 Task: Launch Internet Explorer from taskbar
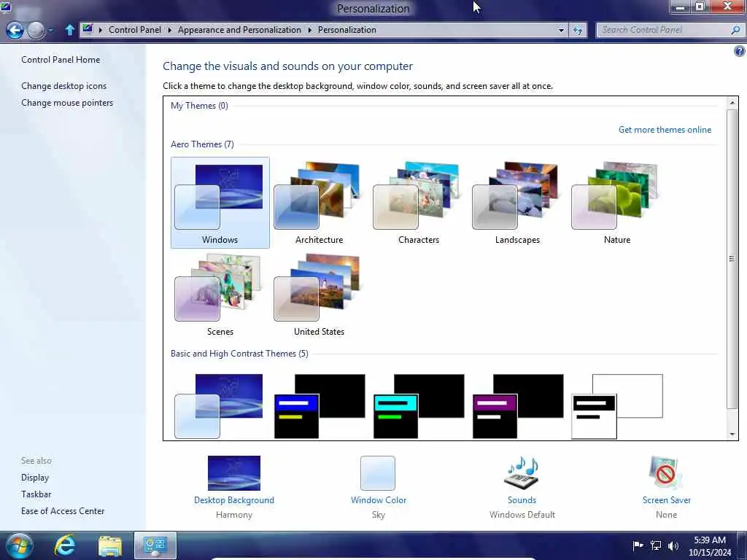[x=64, y=545]
